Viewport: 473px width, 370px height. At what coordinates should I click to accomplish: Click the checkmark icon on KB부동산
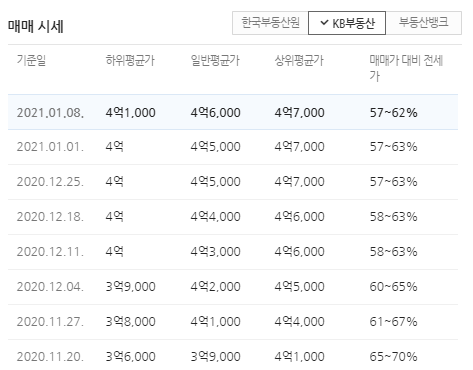tap(324, 23)
